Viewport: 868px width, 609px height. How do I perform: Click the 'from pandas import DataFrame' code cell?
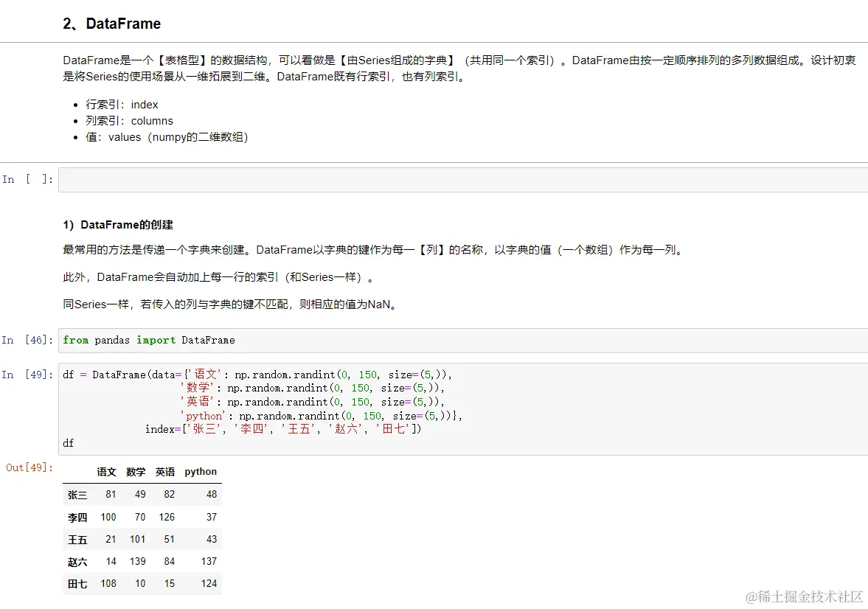click(463, 341)
